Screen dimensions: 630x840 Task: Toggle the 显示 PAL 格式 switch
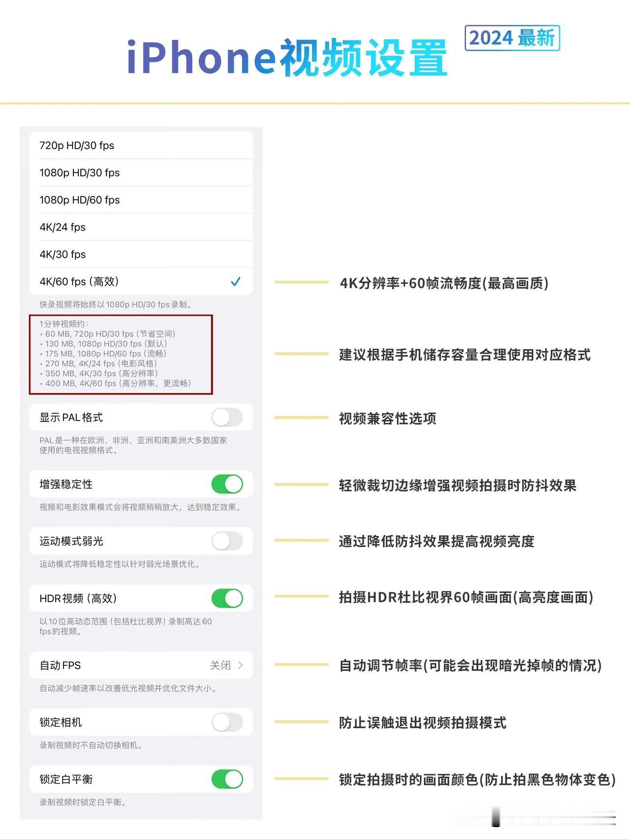point(227,418)
